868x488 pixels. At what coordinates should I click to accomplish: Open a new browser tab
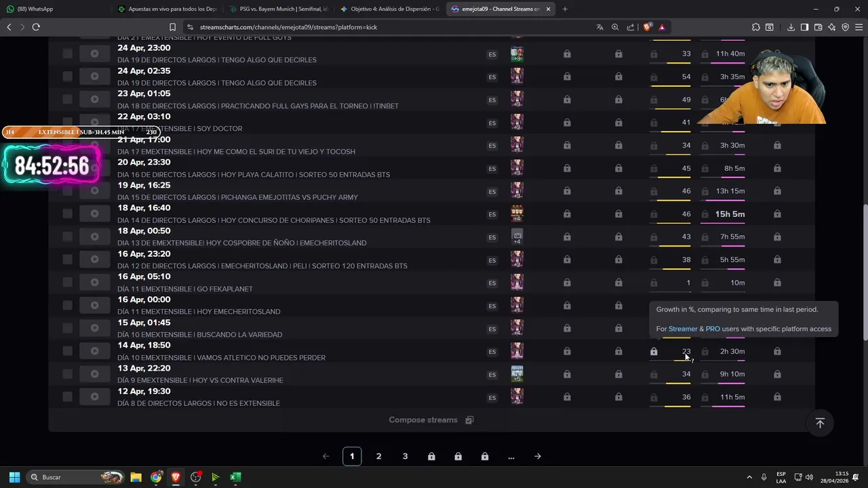pos(565,9)
